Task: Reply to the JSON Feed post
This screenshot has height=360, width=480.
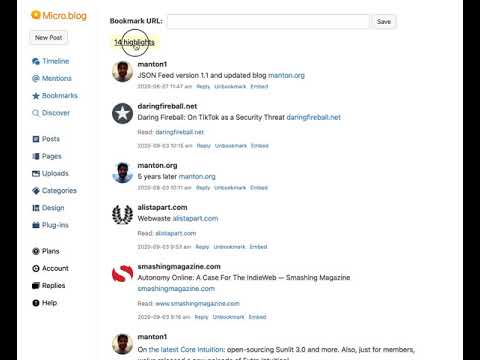Action: [203, 87]
